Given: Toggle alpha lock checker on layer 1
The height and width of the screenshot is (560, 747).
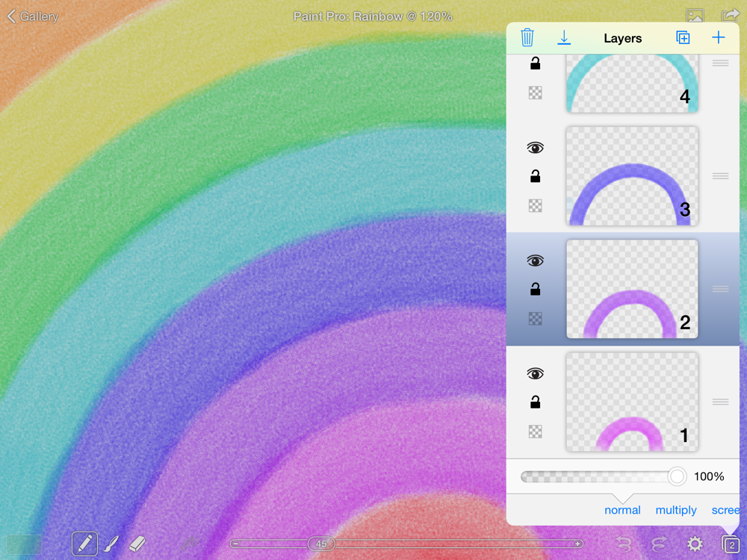Looking at the screenshot, I should tap(535, 432).
